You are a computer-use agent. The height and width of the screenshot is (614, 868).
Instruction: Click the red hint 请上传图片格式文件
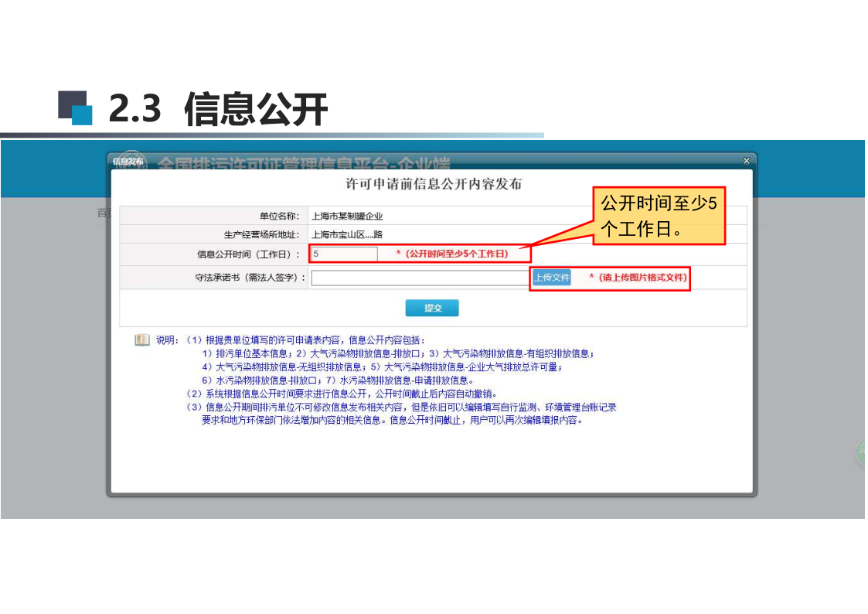[x=638, y=278]
